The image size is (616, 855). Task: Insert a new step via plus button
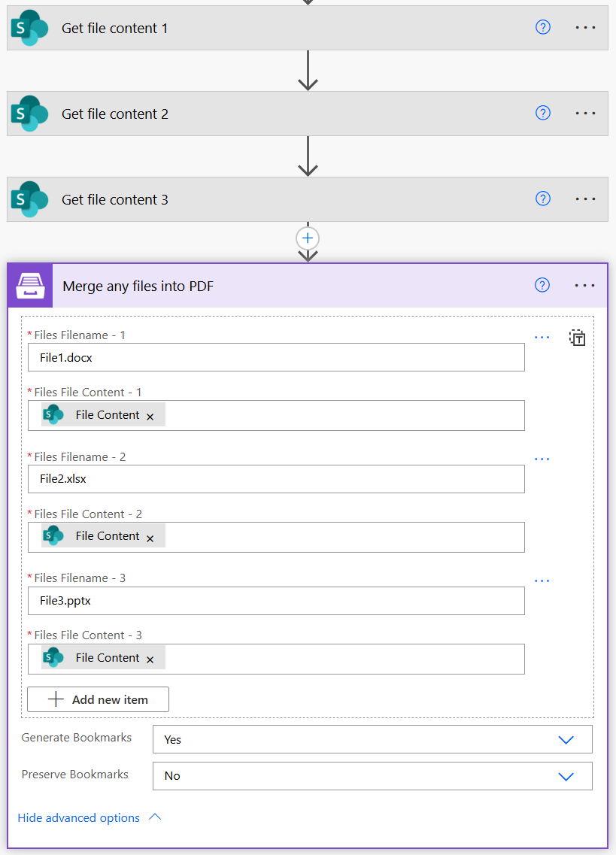[x=308, y=238]
